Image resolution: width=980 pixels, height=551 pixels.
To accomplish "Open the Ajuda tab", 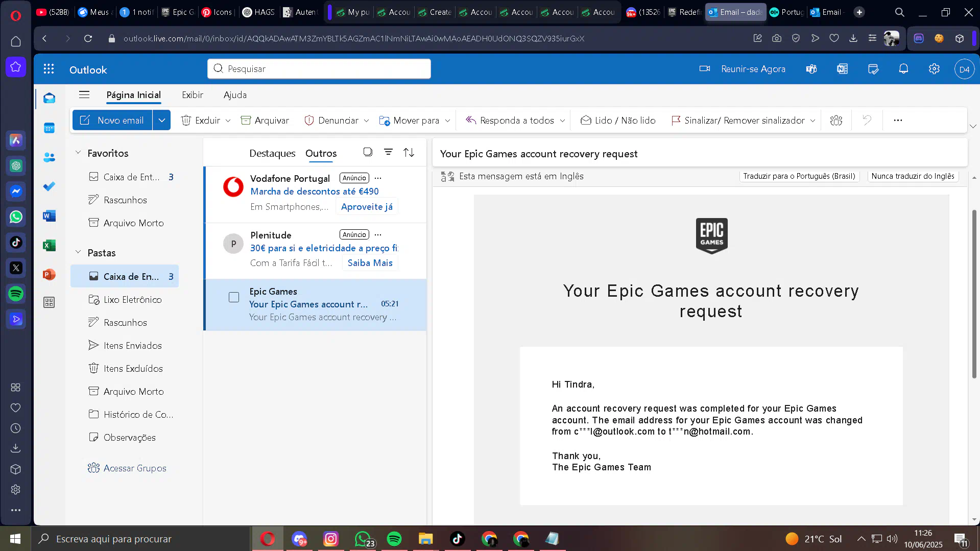I will (x=235, y=94).
